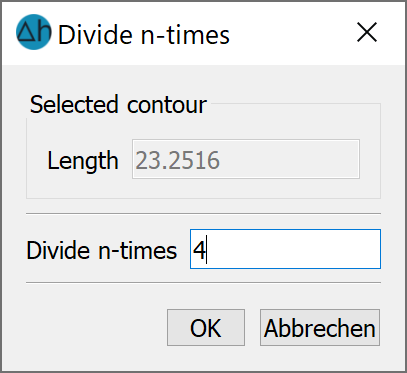The width and height of the screenshot is (407, 373).
Task: Click the Δh application icon in title bar
Action: click(x=34, y=32)
